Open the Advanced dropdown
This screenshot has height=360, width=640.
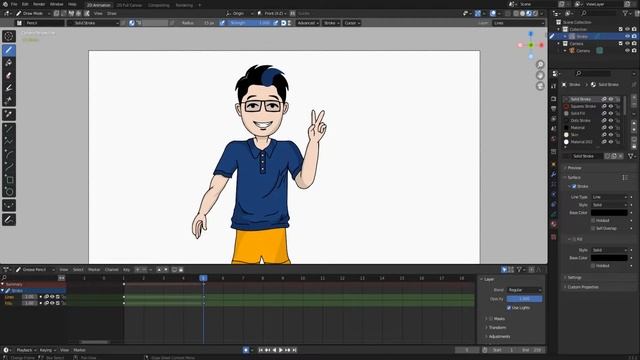point(307,23)
